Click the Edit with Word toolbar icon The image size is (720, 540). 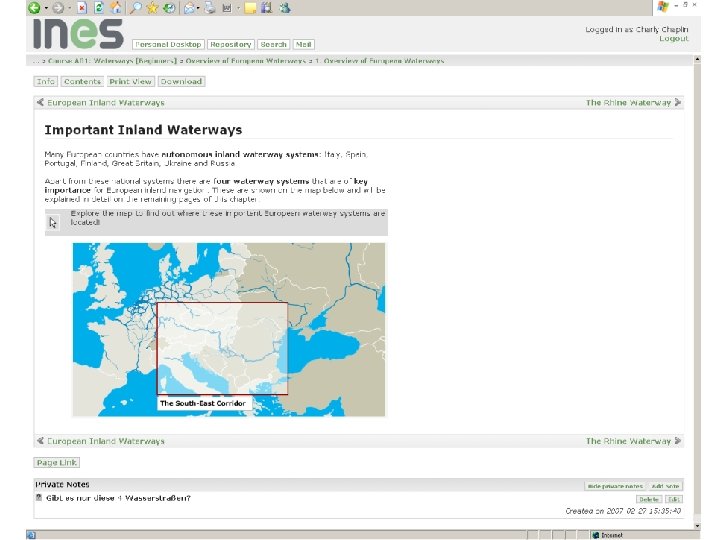click(227, 8)
